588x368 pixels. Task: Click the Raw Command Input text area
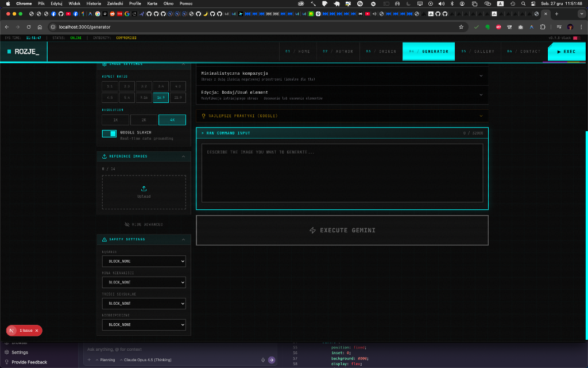342,172
